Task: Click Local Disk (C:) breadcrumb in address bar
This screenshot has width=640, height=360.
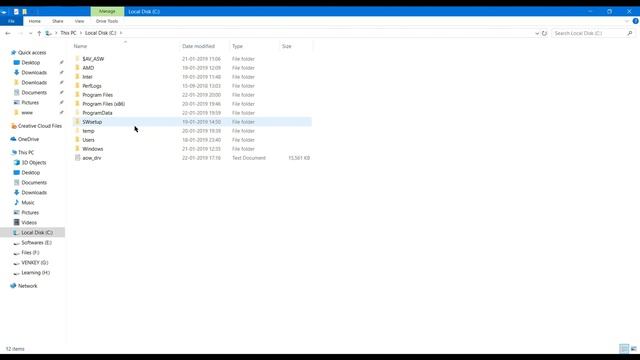Action: point(100,33)
